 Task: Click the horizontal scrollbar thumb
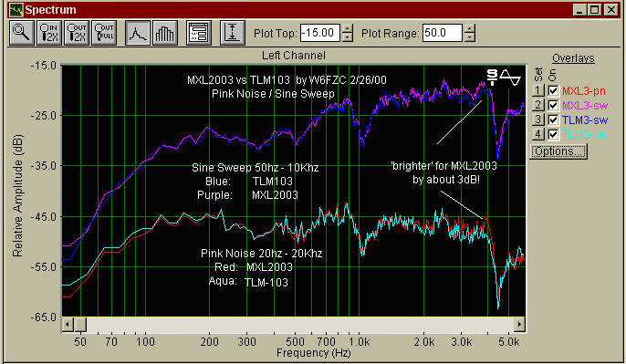80,324
